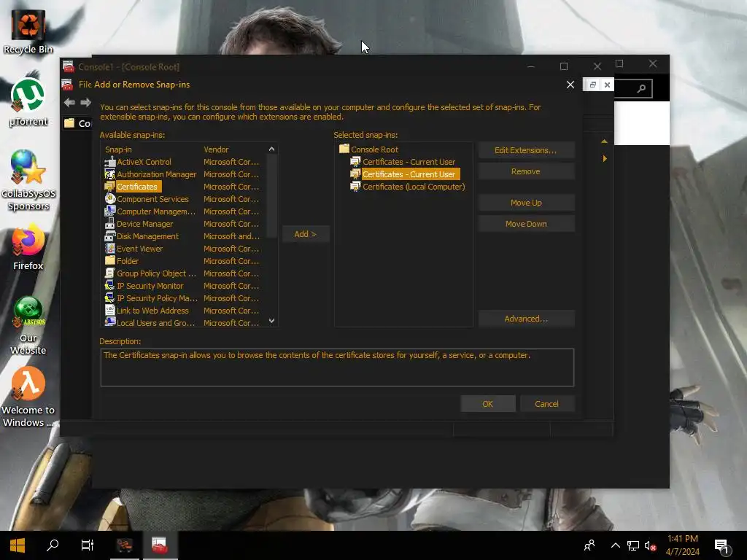This screenshot has width=747, height=560.
Task: Select Console Root label in Selected snap-ins
Action: [x=374, y=149]
